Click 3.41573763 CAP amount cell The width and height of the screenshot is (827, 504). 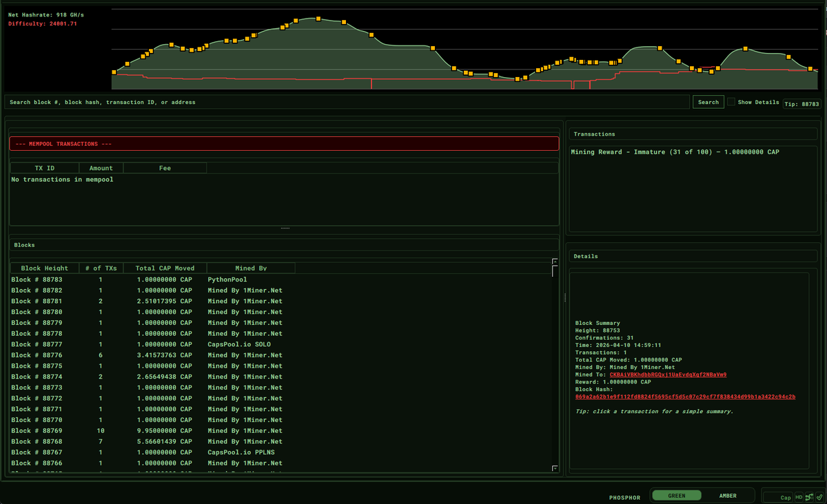[165, 355]
